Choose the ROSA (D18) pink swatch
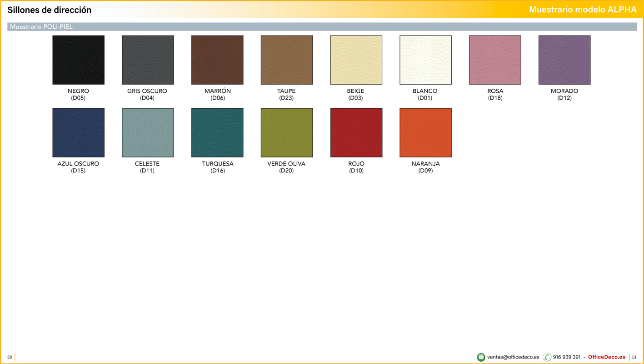Viewport: 644px width, 364px height. pyautogui.click(x=495, y=60)
